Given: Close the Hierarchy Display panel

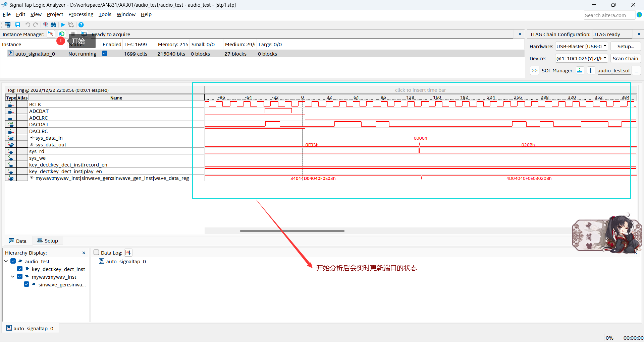Looking at the screenshot, I should tap(84, 253).
